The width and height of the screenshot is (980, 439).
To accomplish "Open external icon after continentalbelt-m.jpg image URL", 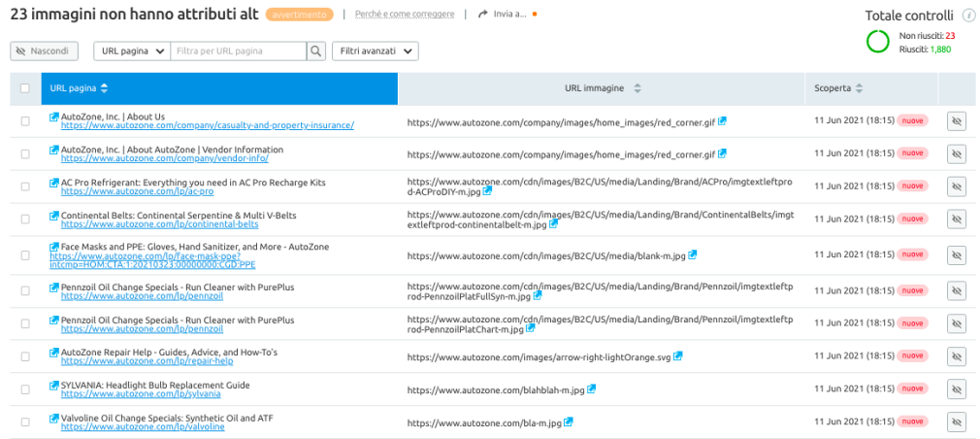I will [553, 223].
